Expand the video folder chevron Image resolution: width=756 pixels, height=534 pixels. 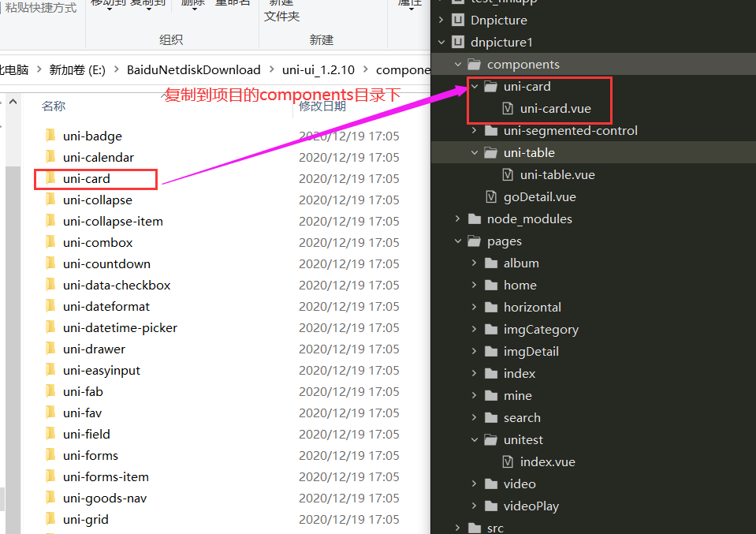[x=474, y=484]
